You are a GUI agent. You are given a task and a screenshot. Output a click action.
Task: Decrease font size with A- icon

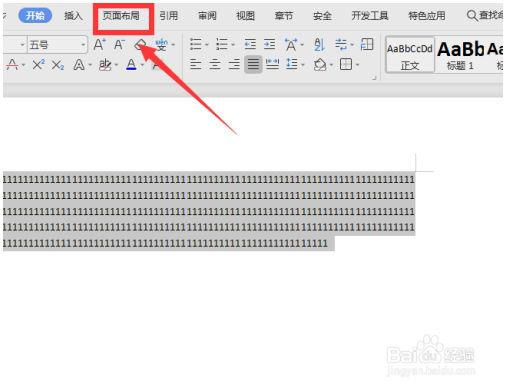tap(119, 44)
